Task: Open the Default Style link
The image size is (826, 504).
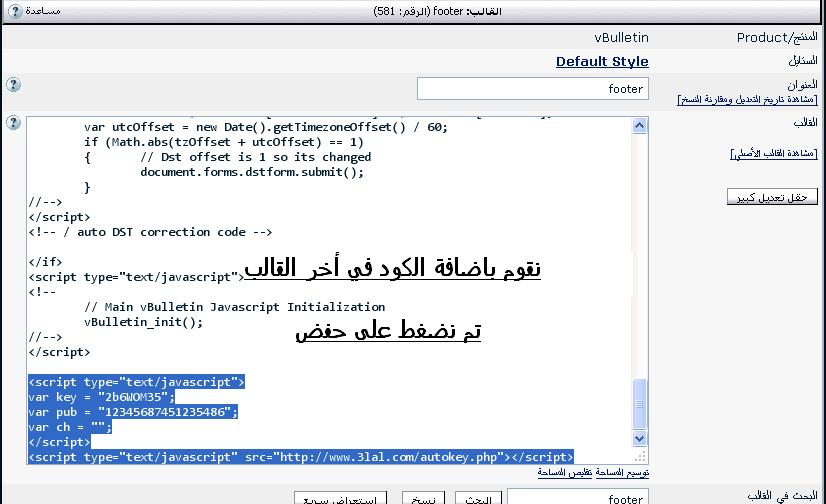Action: point(602,62)
